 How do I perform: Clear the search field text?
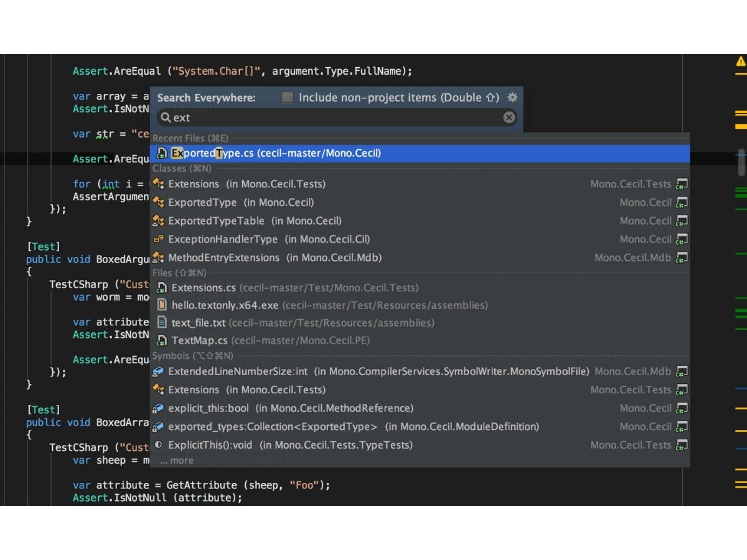pos(509,118)
